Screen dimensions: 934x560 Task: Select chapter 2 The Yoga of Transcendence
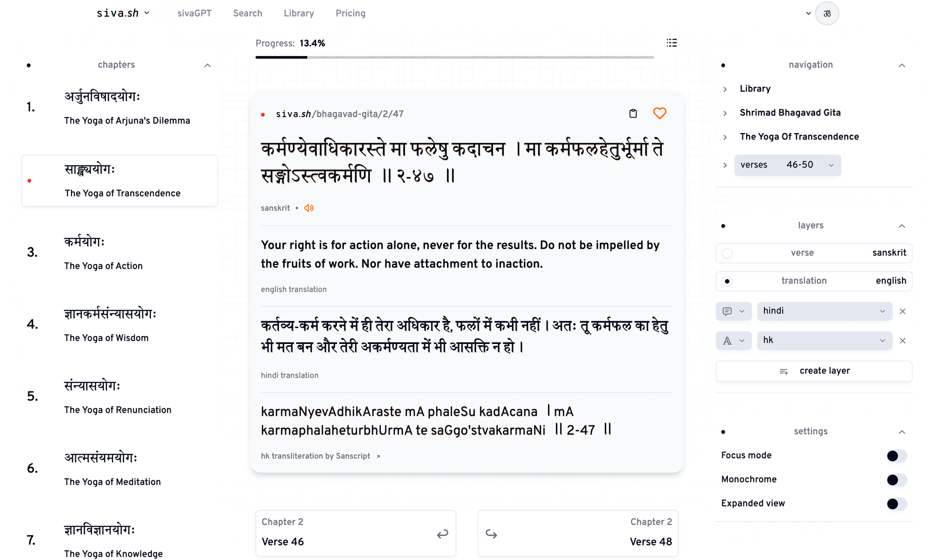pyautogui.click(x=119, y=181)
